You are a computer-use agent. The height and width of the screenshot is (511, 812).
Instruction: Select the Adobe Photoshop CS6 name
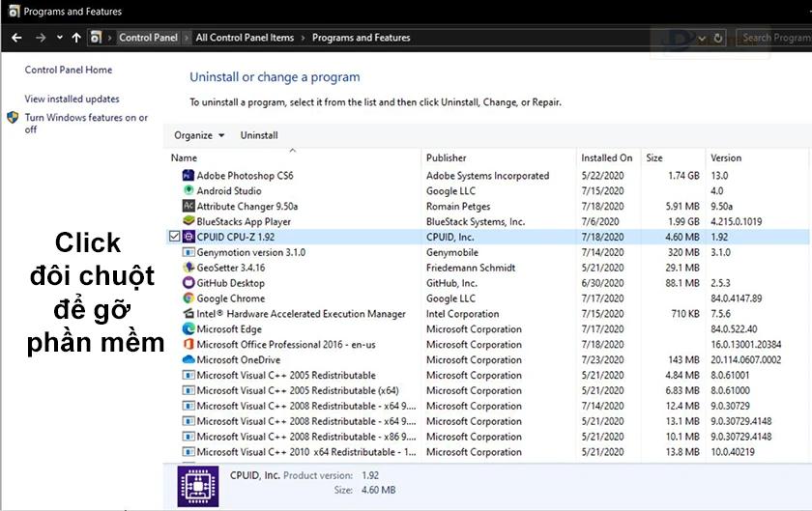[x=245, y=176]
